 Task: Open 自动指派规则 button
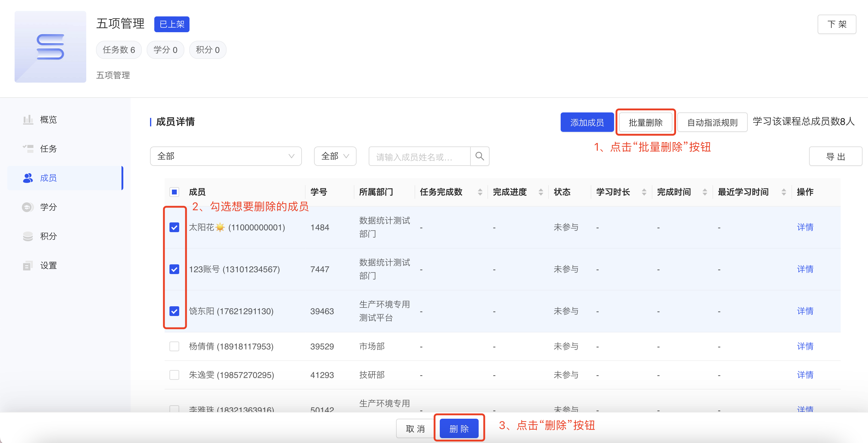(712, 122)
